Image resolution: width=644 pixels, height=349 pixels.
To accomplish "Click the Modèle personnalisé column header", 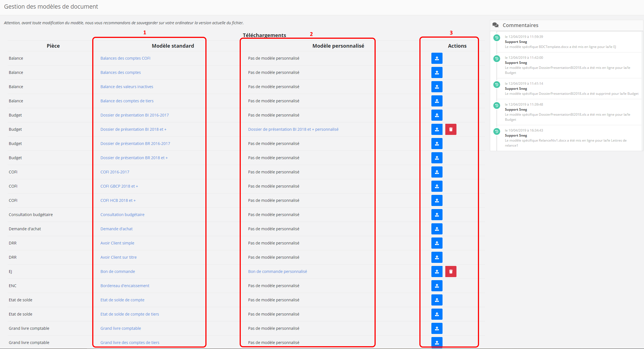I will click(338, 46).
